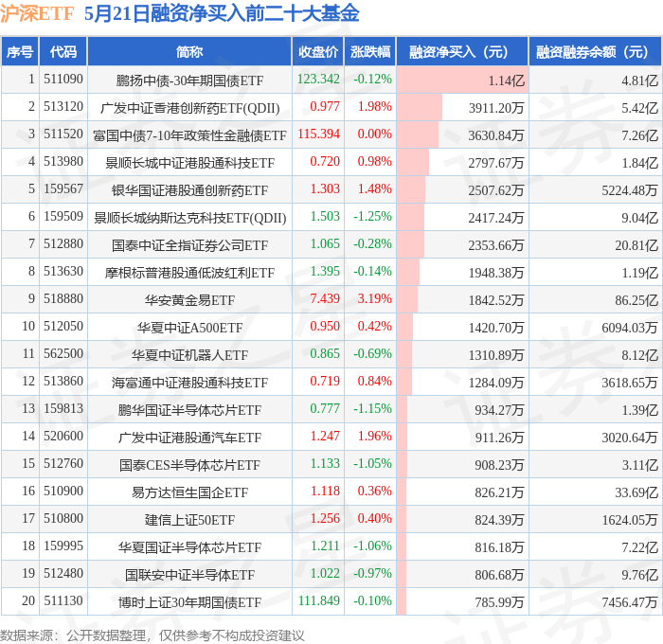Select fund code 562500
This screenshot has height=644, width=663.
63,354
